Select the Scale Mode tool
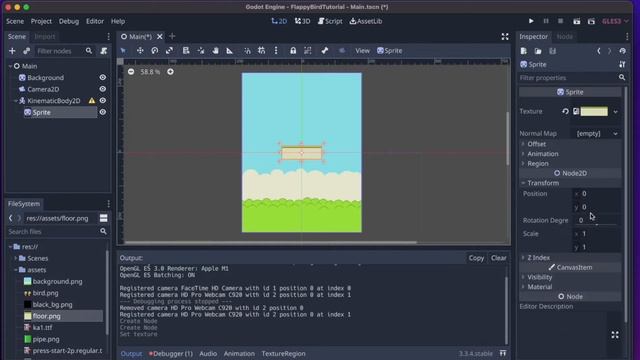Screen dimensions: 640x360 click(169, 51)
